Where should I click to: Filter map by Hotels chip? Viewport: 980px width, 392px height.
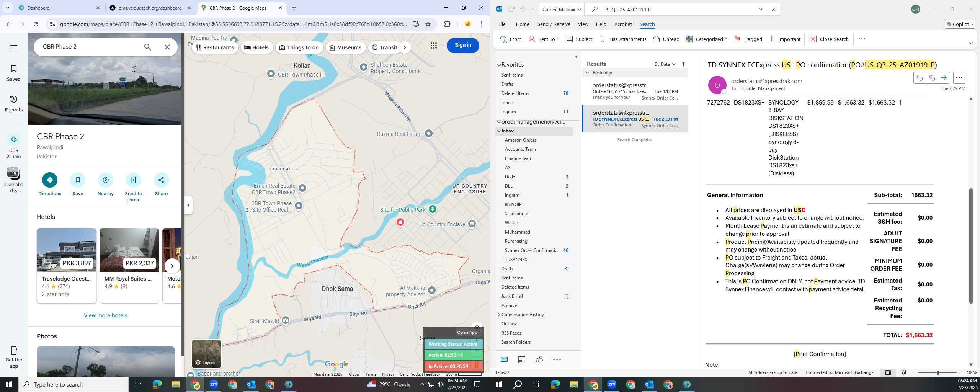coord(256,47)
